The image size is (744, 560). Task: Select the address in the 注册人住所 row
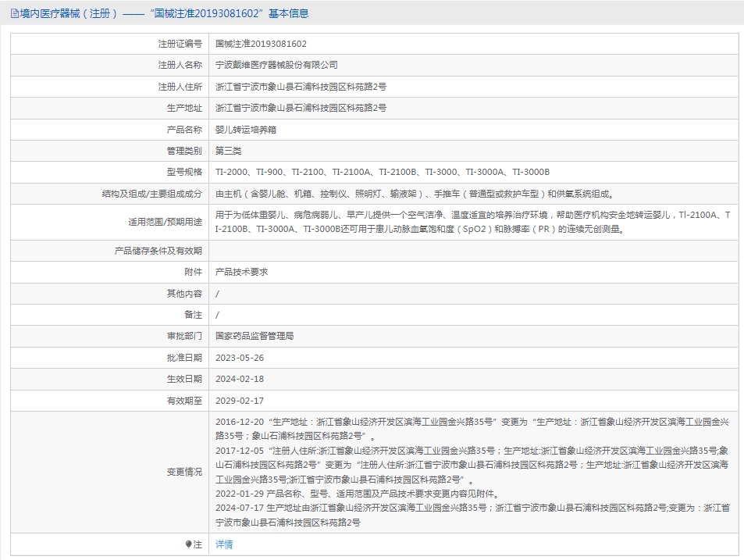coord(301,87)
